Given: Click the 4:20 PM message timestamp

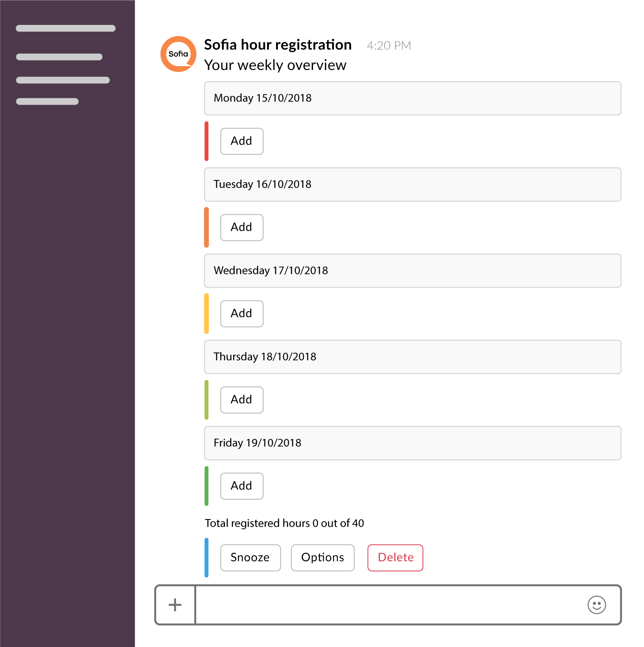Looking at the screenshot, I should click(x=389, y=46).
